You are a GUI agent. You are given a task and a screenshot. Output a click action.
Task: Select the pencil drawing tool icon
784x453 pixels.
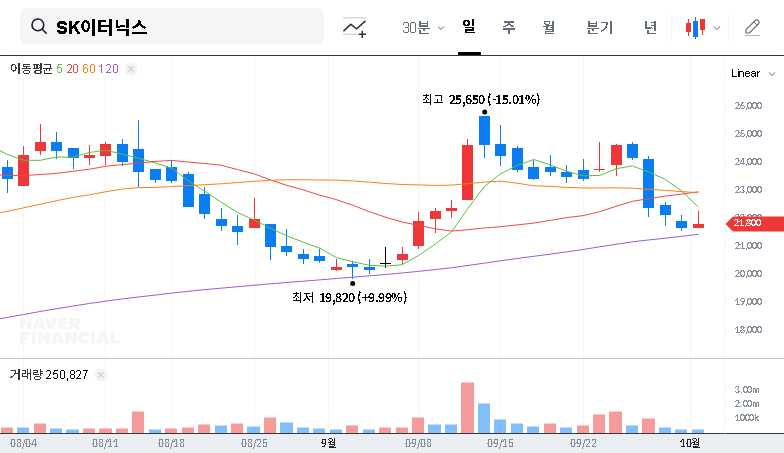coord(753,27)
